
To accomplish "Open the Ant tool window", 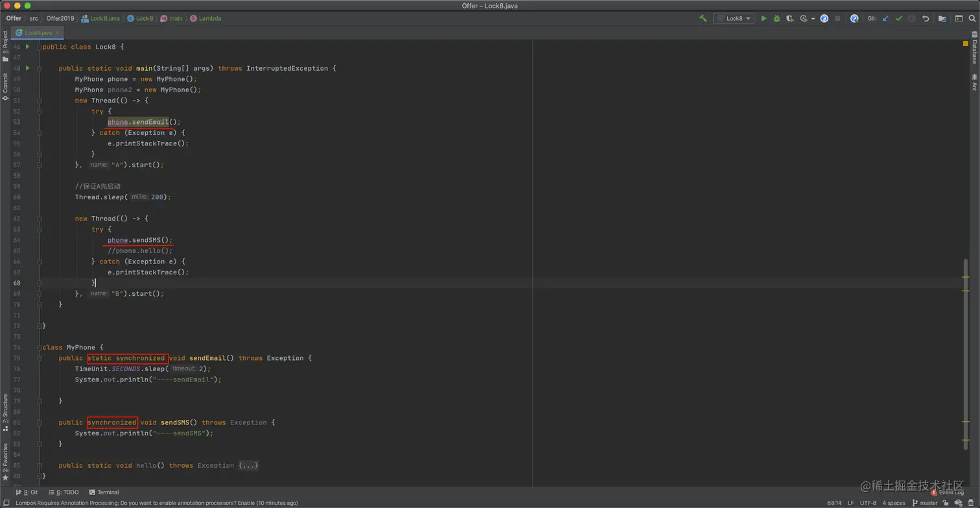I will tap(974, 82).
